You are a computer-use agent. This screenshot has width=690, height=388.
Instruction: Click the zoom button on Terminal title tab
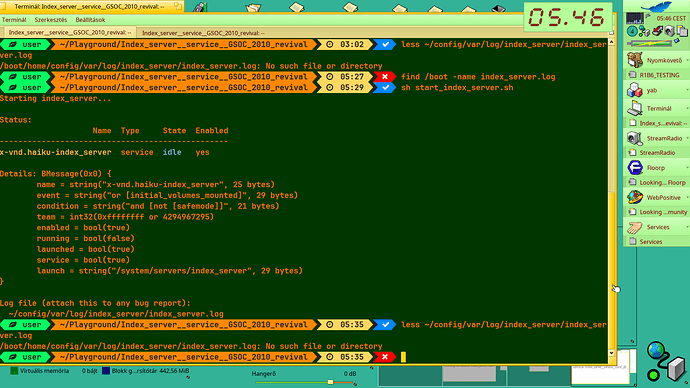pos(178,6)
